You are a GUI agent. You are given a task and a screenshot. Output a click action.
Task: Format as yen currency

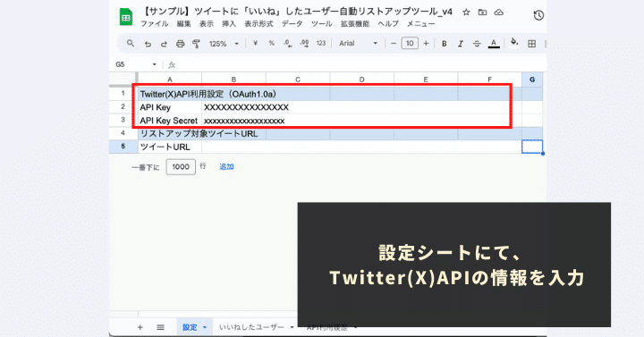(255, 43)
